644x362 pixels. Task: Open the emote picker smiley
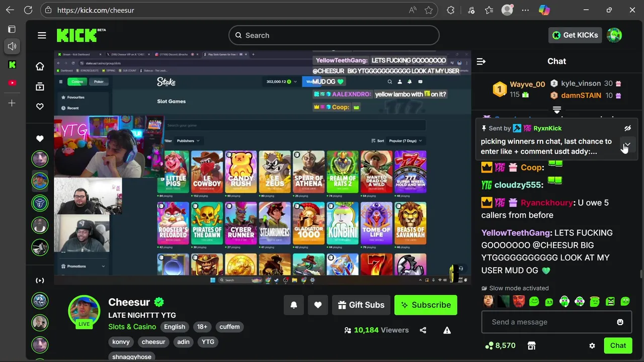click(620, 322)
